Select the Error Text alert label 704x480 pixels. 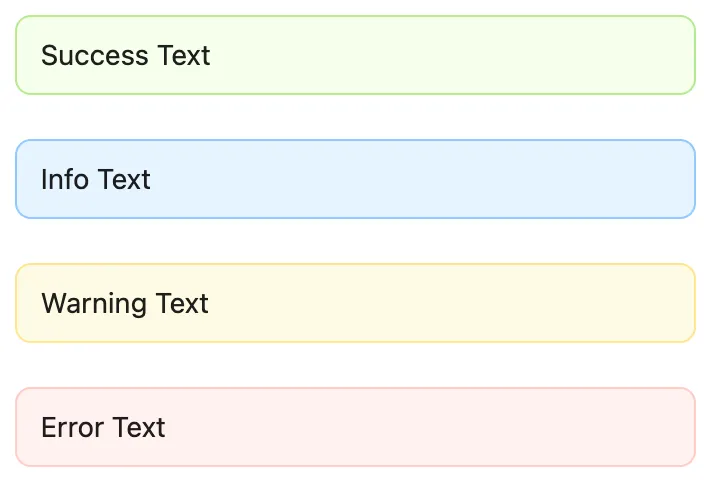(x=103, y=427)
